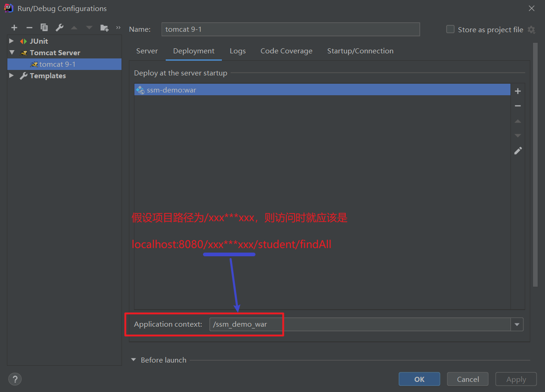Open help with question mark button

(x=15, y=379)
